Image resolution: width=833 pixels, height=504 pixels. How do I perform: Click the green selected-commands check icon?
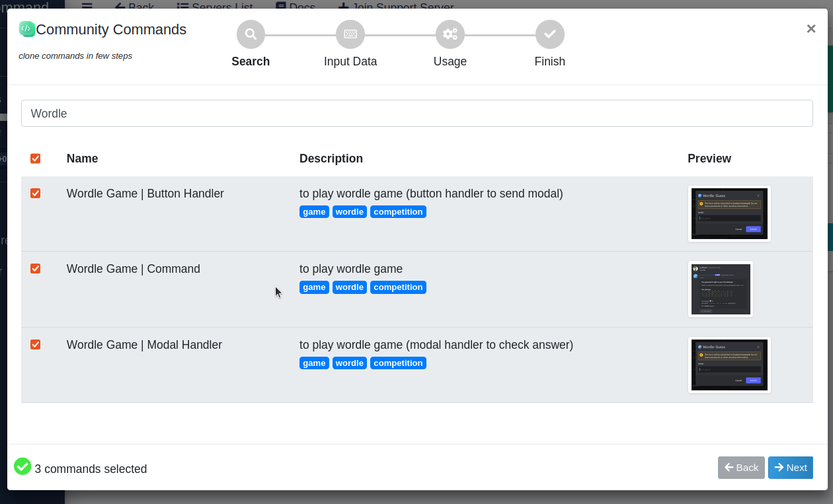22,466
